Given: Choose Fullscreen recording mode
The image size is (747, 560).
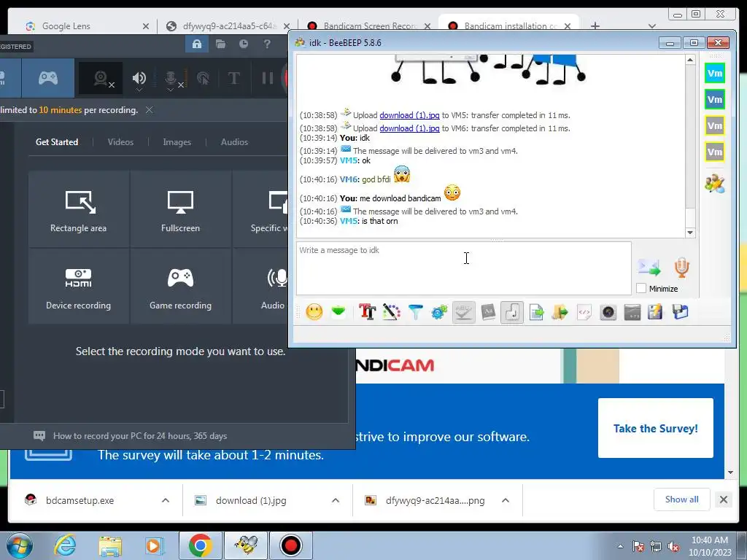Looking at the screenshot, I should click(x=181, y=209).
